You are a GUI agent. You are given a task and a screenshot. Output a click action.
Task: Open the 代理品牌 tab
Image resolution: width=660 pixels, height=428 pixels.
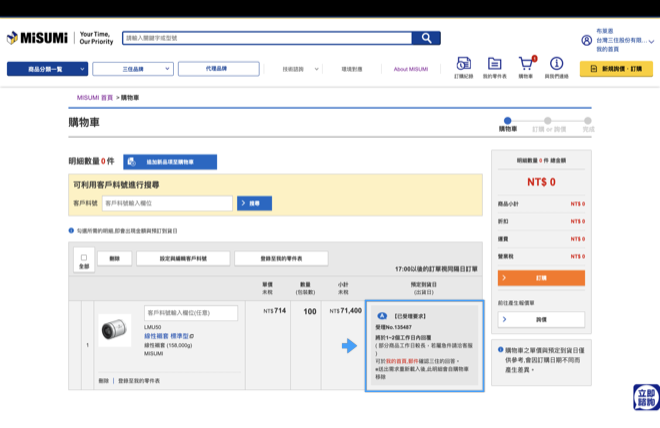click(218, 69)
